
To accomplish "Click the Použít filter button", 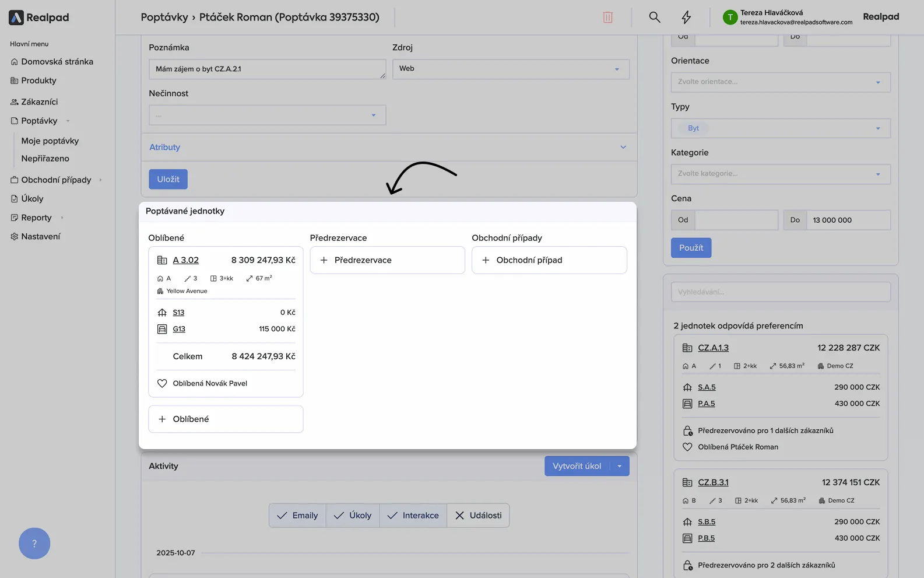I will [691, 248].
